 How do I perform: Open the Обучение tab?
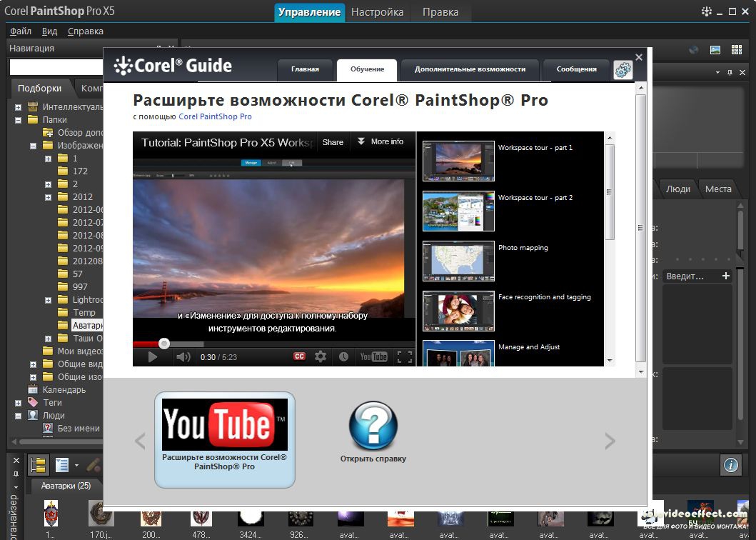pos(367,69)
